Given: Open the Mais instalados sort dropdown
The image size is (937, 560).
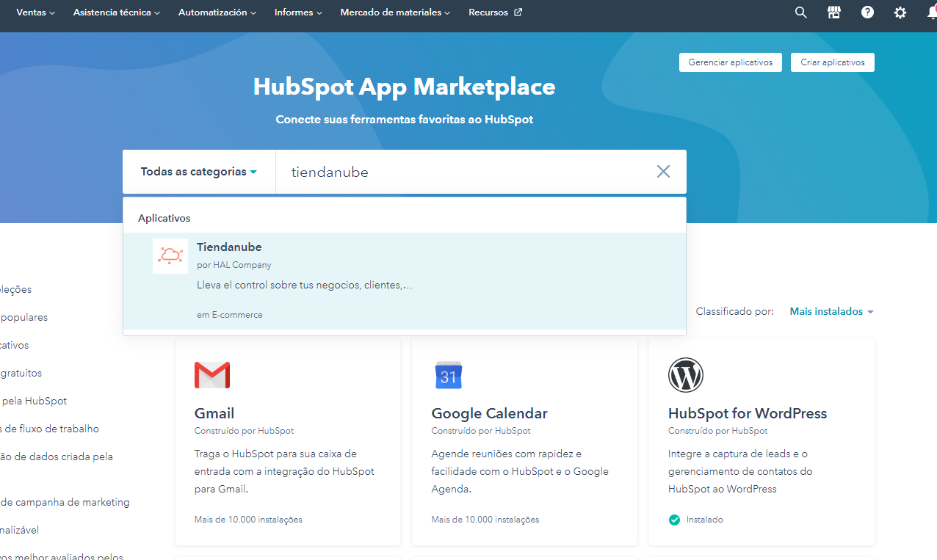Looking at the screenshot, I should click(x=831, y=312).
